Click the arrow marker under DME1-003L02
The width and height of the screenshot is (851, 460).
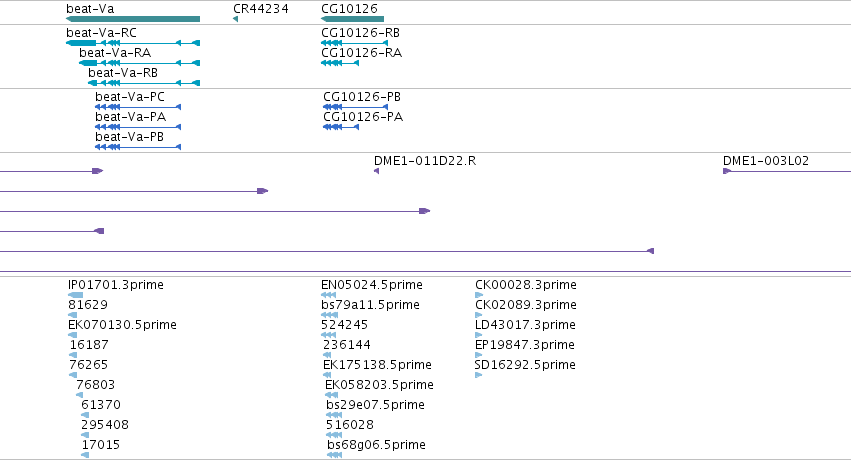coord(727,171)
